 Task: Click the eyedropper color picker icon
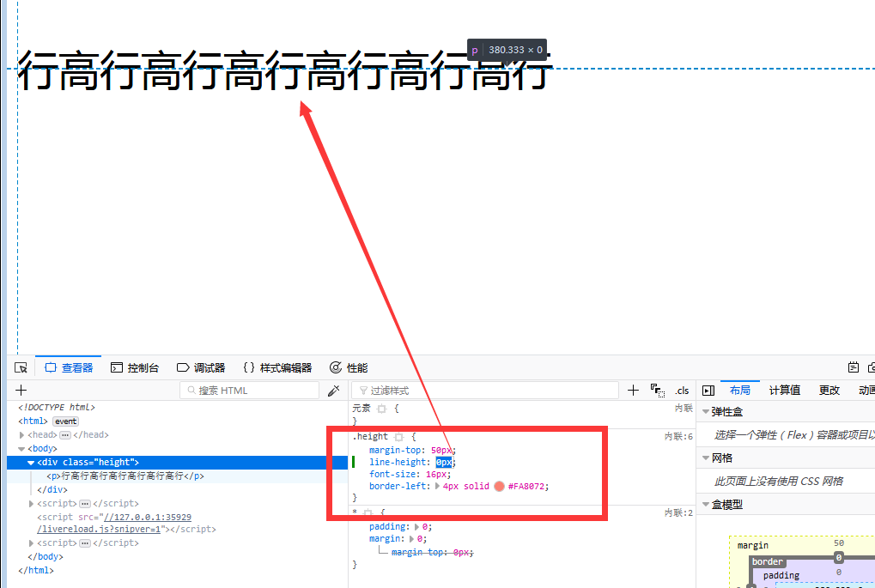click(x=333, y=390)
